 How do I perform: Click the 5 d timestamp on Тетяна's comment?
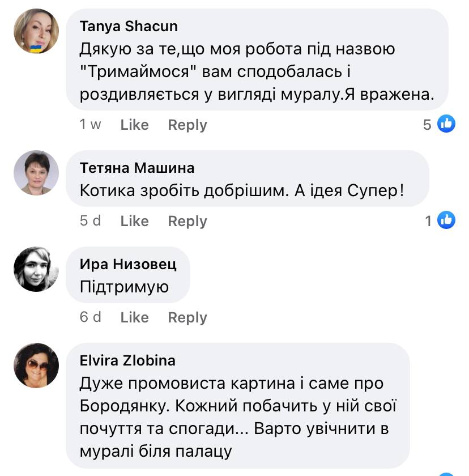91,221
